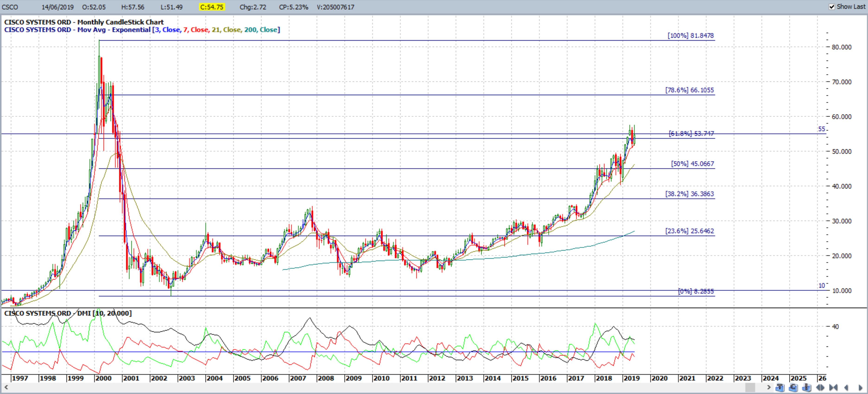
Task: Click the 2008 year label on time axis
Action: click(326, 378)
